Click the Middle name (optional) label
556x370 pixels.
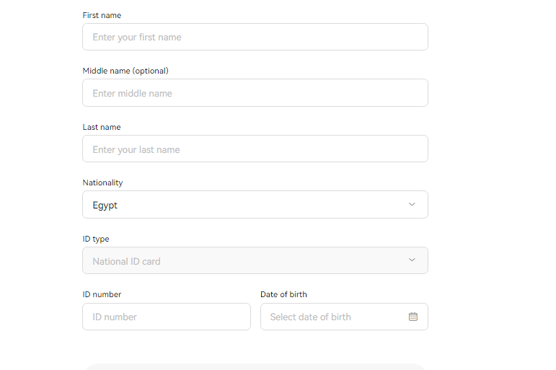click(126, 71)
